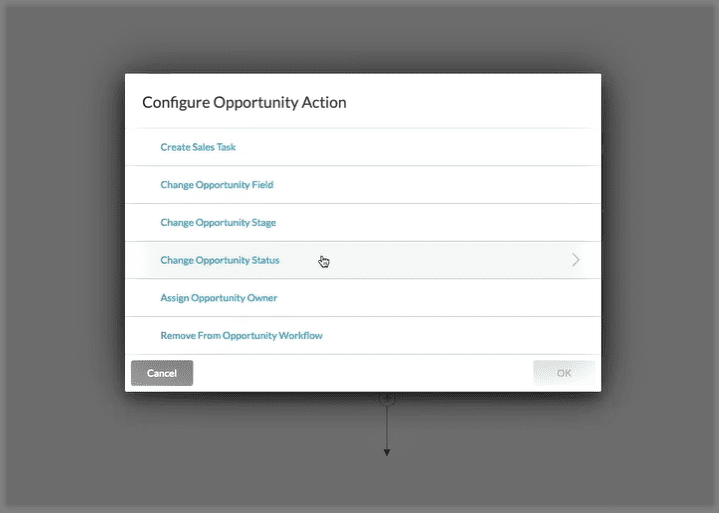The height and width of the screenshot is (513, 719).
Task: Select Change Opportunity Status entry
Action: (x=220, y=260)
